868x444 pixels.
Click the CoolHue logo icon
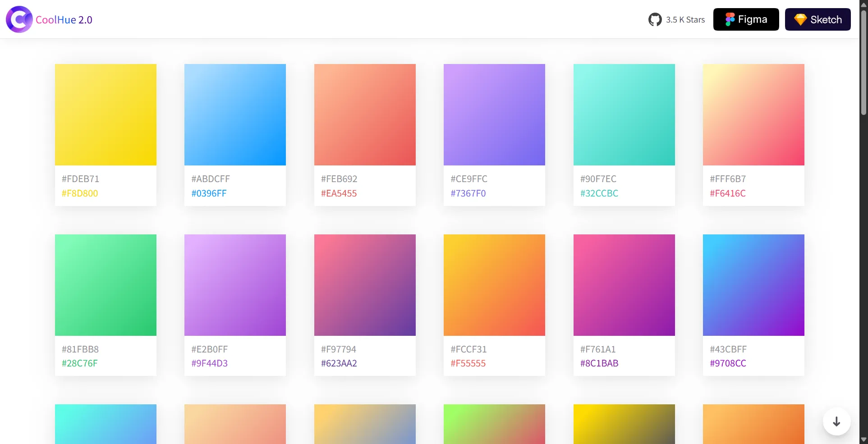coord(19,19)
